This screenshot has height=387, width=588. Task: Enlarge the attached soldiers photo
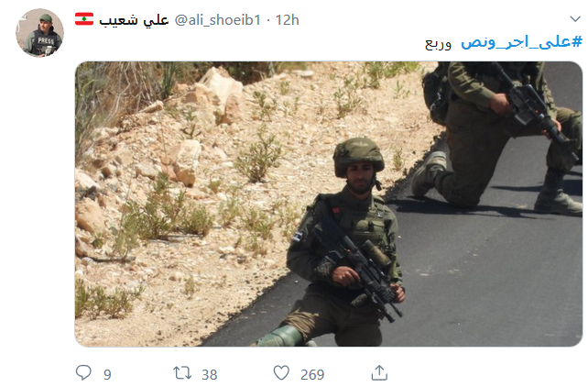pos(329,204)
